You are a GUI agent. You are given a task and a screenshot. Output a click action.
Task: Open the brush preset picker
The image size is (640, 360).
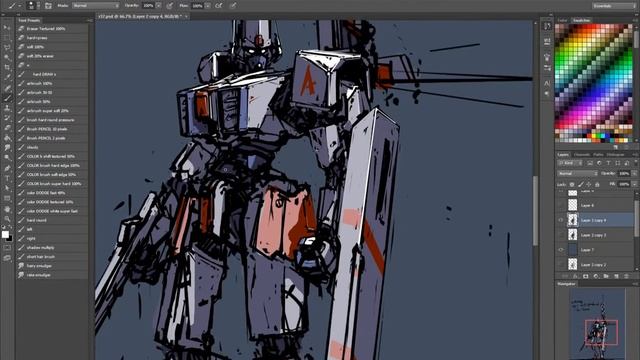coord(32,5)
